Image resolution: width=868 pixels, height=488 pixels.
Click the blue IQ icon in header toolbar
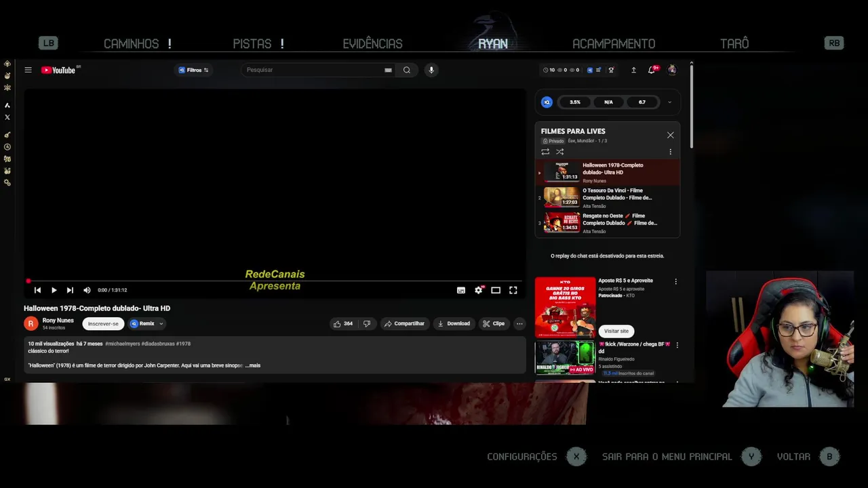pos(590,70)
